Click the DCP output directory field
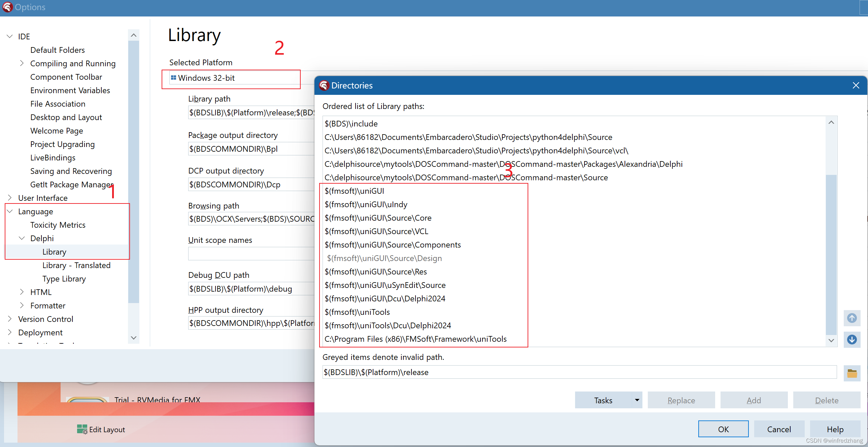The height and width of the screenshot is (447, 868). tap(252, 184)
